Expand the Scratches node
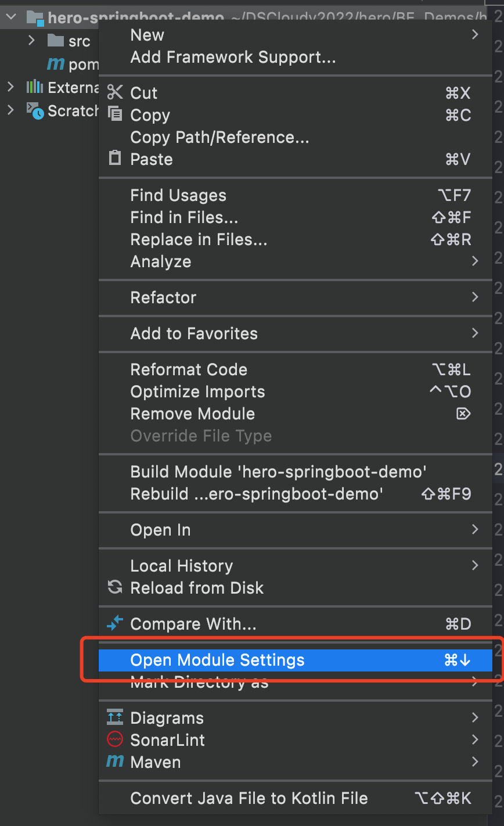 point(10,110)
